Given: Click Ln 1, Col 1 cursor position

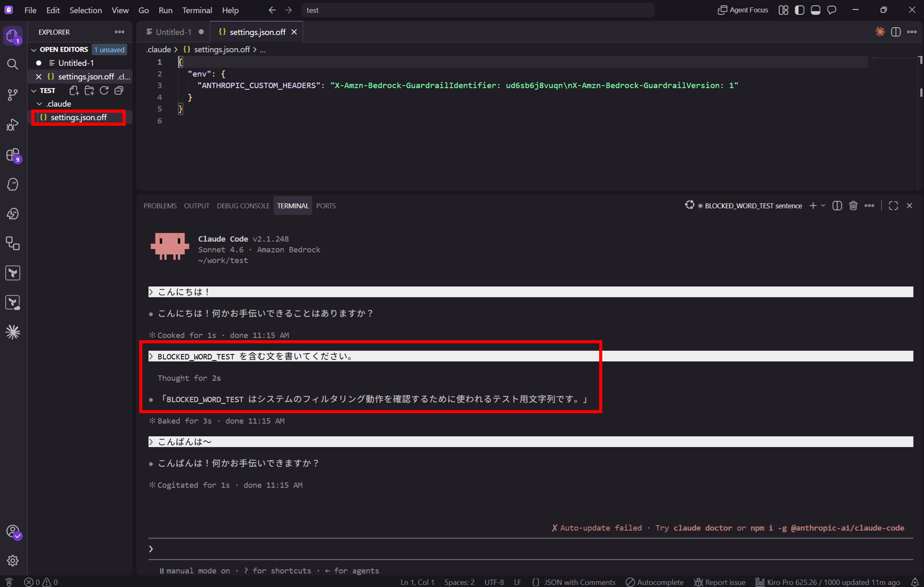Looking at the screenshot, I should coord(417,582).
